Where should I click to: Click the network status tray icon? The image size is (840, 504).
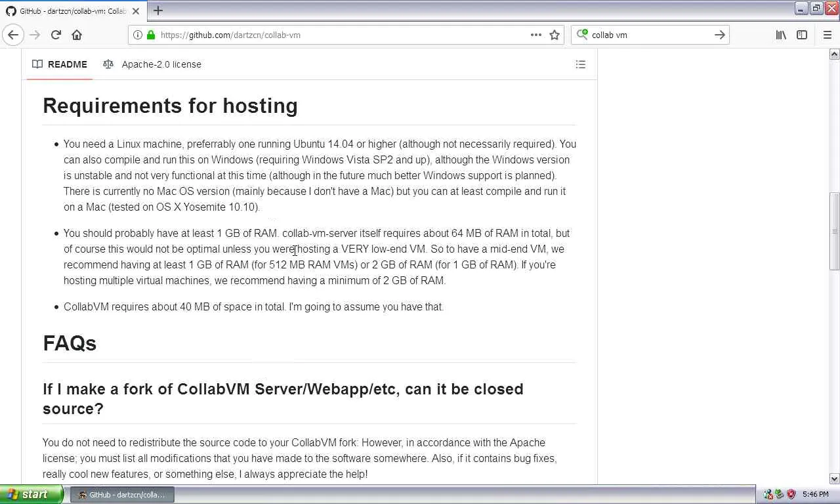pos(768,494)
